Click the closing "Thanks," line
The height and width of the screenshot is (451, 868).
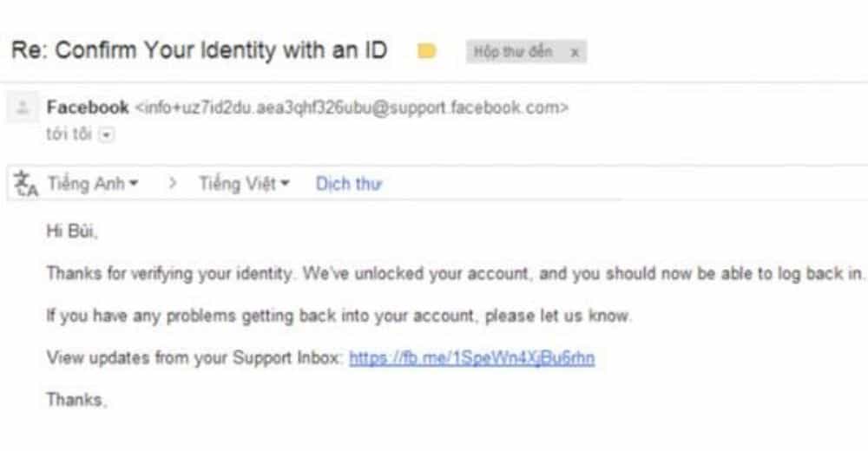click(76, 400)
